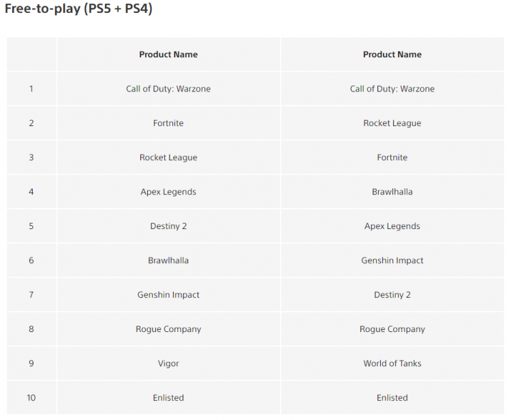Click Destiny 2 in rank 7 row
511x420 pixels.
coord(392,295)
